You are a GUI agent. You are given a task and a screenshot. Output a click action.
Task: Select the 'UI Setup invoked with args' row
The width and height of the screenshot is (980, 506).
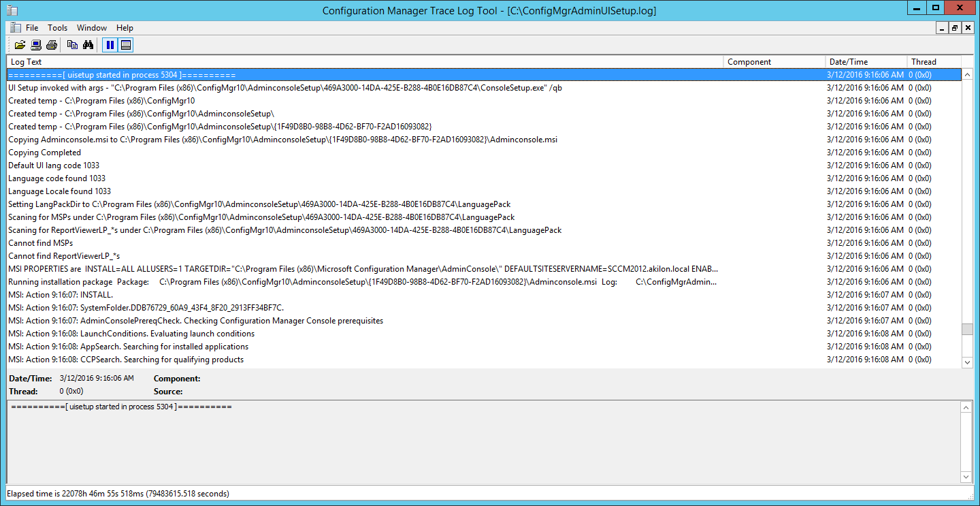coord(484,88)
